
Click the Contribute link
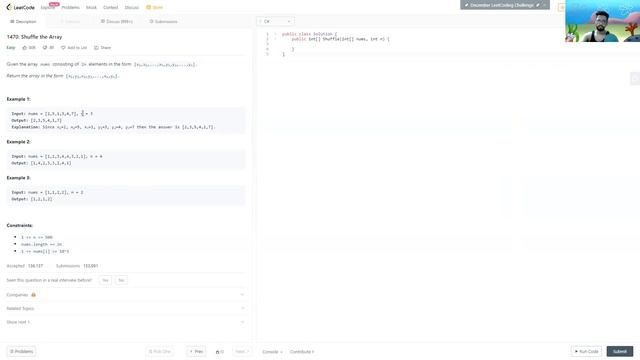[302, 351]
